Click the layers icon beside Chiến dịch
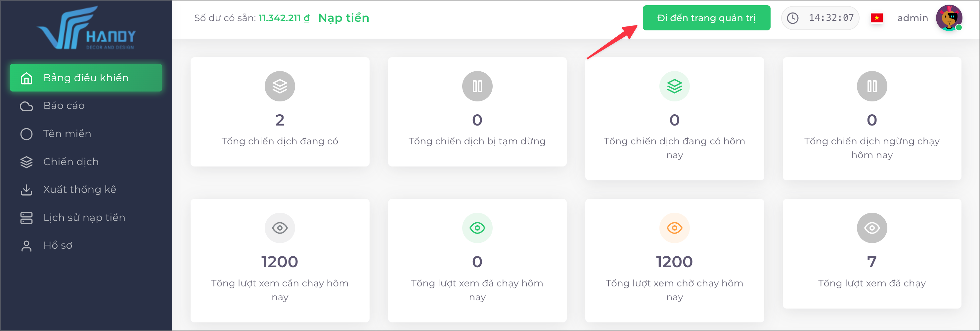Screen dimensions: 980x331 pos(26,162)
